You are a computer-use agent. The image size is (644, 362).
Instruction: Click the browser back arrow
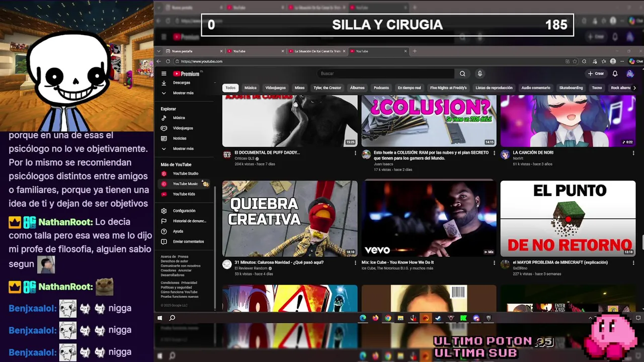(x=159, y=61)
